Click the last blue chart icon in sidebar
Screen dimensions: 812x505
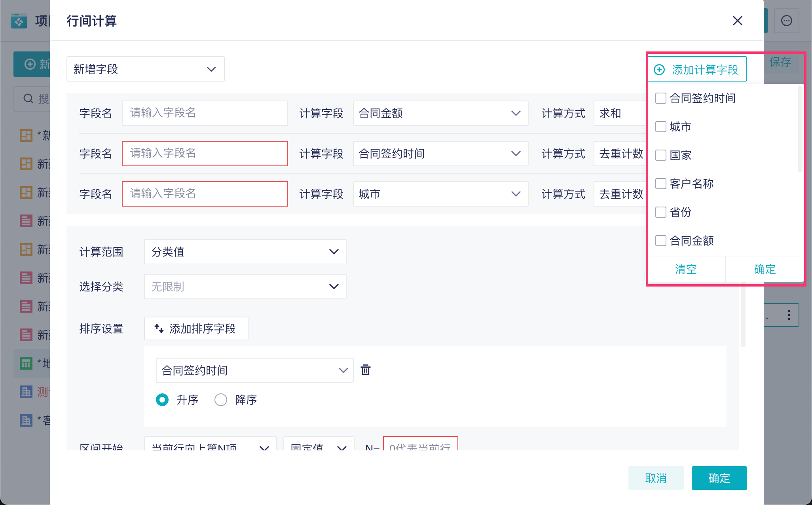(26, 420)
